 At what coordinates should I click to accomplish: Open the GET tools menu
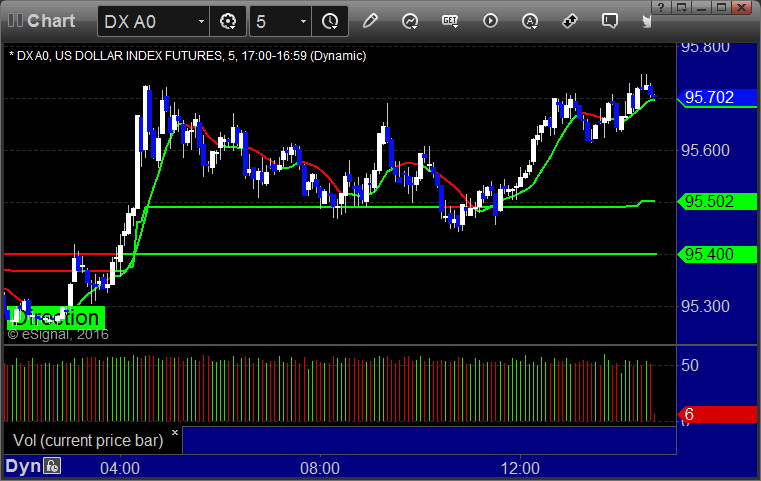point(450,21)
